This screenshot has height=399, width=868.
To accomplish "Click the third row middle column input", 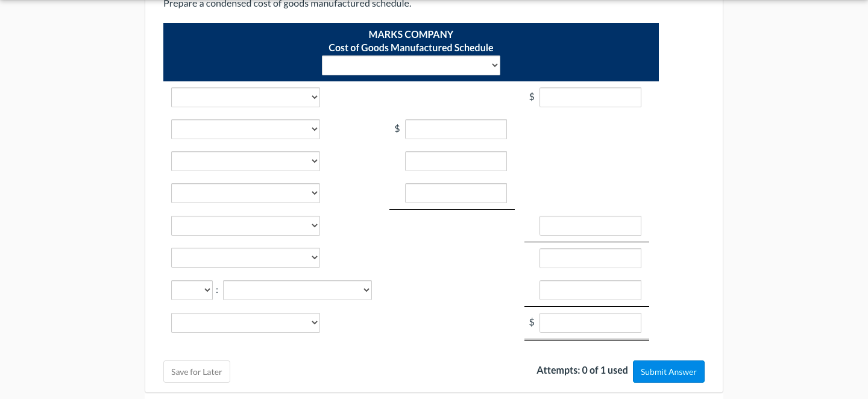I will pos(456,161).
